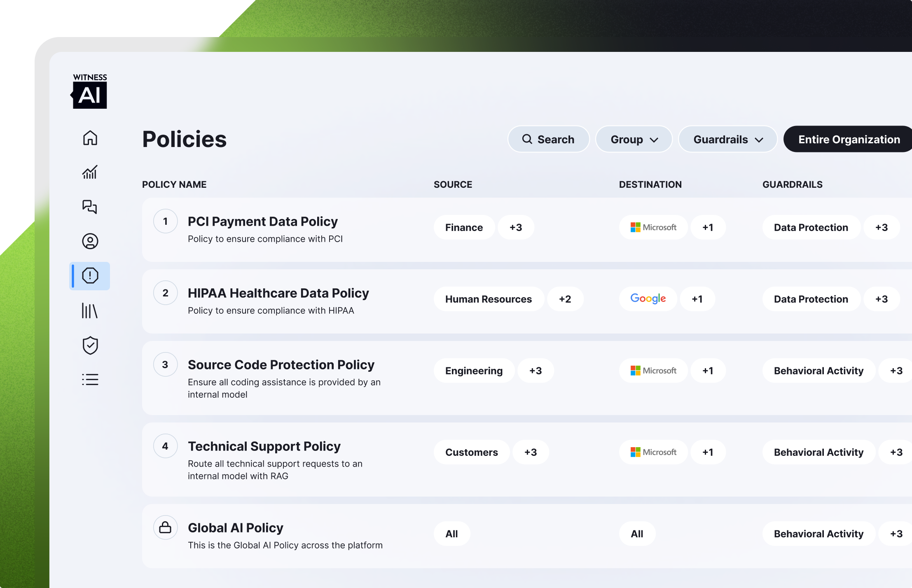Expand +2 sources beside Human Resources
This screenshot has width=912, height=588.
tap(565, 299)
